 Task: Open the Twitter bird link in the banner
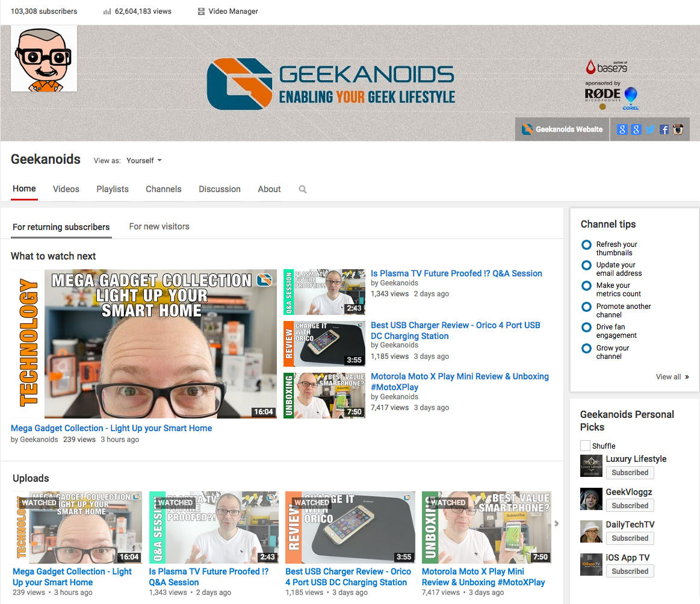click(x=650, y=129)
